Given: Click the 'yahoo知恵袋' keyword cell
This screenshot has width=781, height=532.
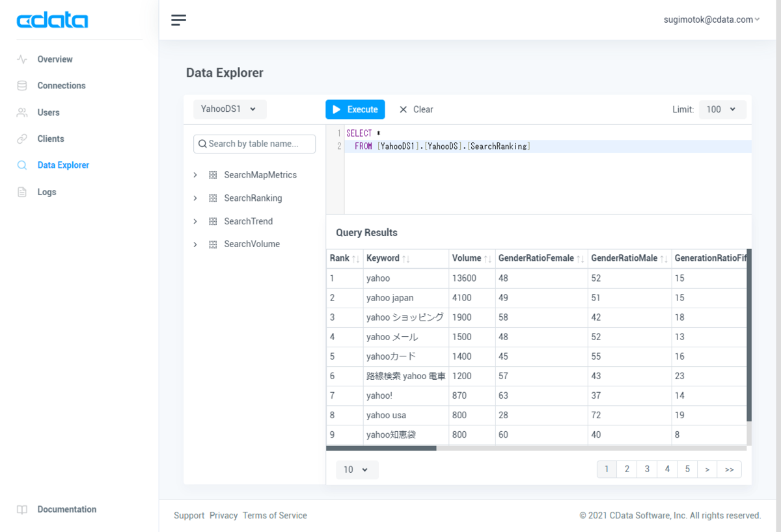Looking at the screenshot, I should tap(406, 434).
